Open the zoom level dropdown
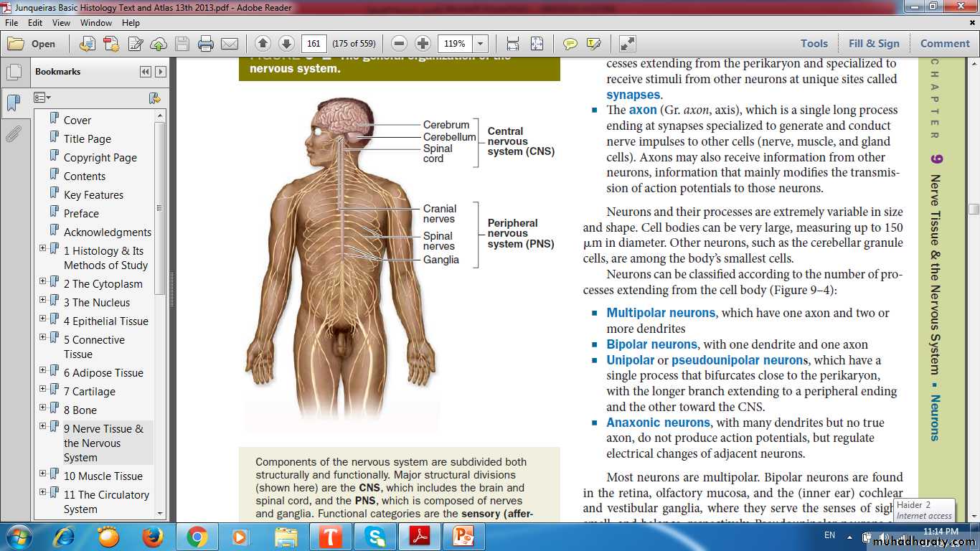Screen dimensions: 980x551 [x=480, y=44]
